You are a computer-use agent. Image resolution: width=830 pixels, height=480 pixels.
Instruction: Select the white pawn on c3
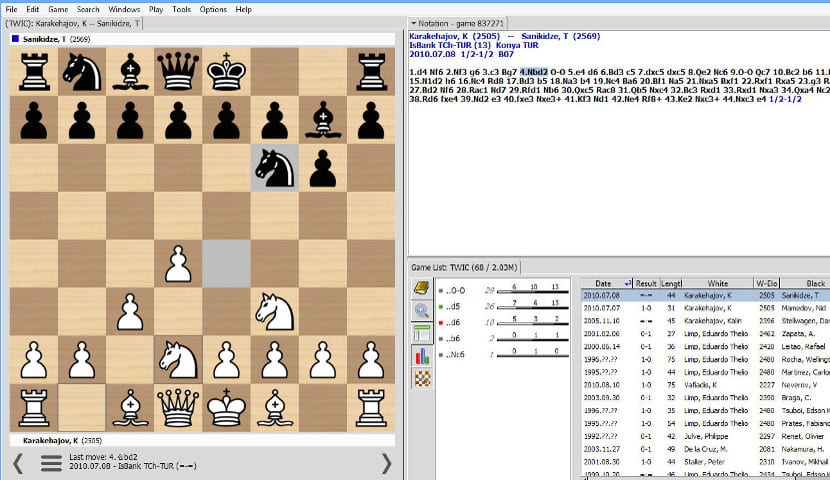(x=130, y=312)
